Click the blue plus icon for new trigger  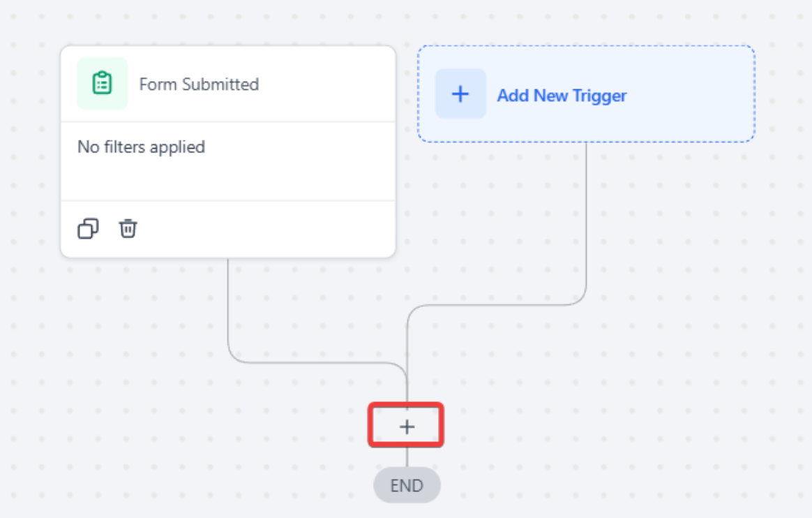pos(460,94)
